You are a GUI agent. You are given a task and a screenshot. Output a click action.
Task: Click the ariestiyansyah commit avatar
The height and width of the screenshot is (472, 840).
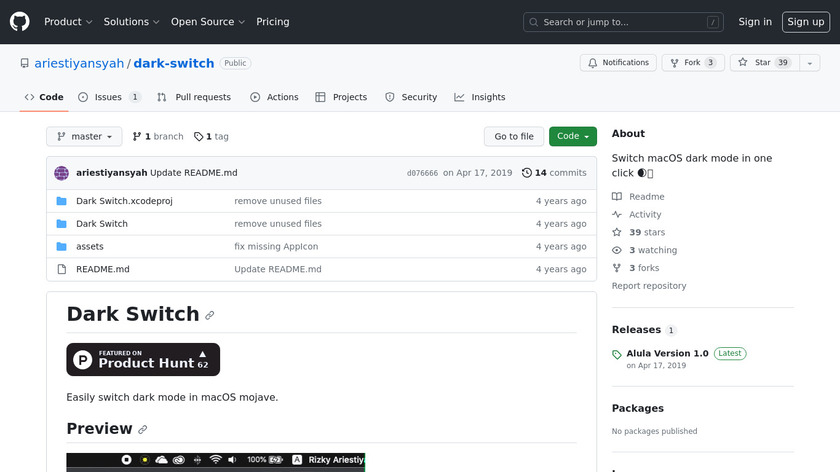pyautogui.click(x=62, y=173)
